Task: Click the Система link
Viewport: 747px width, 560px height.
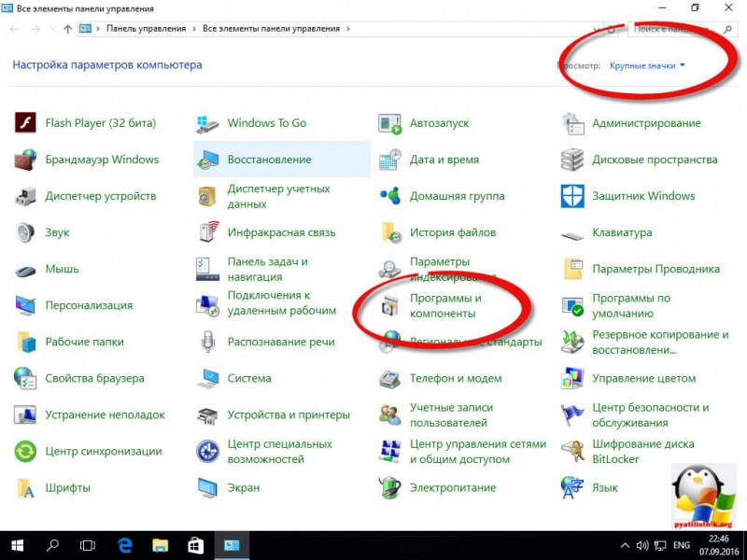Action: tap(249, 379)
